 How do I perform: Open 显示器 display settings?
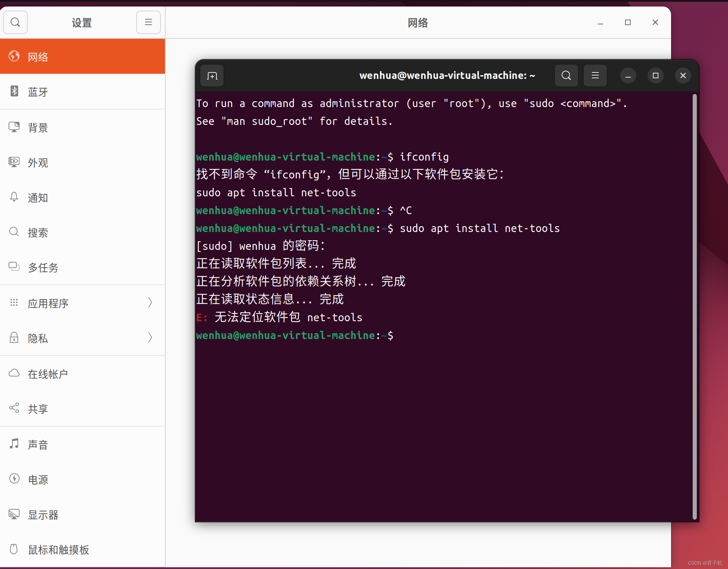(x=43, y=514)
